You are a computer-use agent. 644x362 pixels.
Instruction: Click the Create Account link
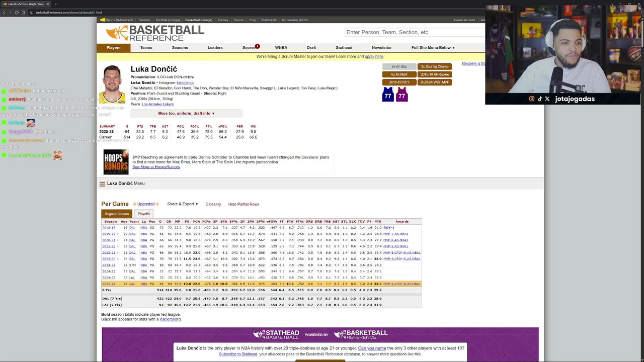coord(464,20)
